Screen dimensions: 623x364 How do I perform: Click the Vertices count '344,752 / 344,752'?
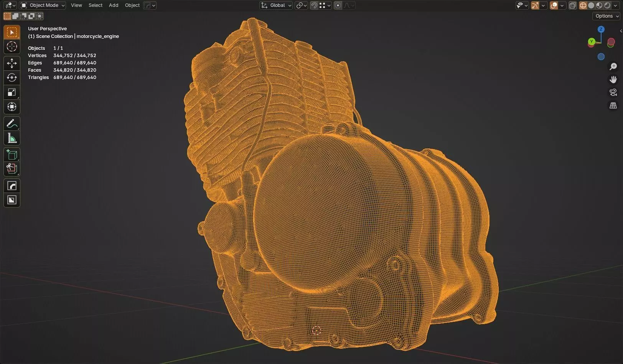[x=75, y=56]
